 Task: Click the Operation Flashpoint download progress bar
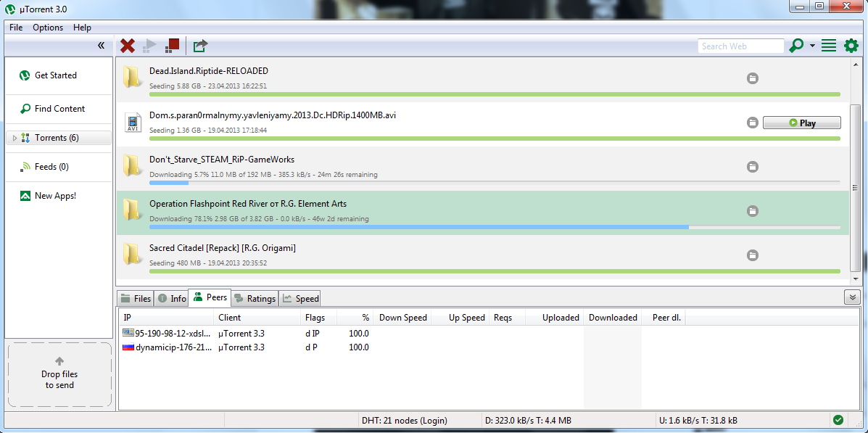point(495,226)
